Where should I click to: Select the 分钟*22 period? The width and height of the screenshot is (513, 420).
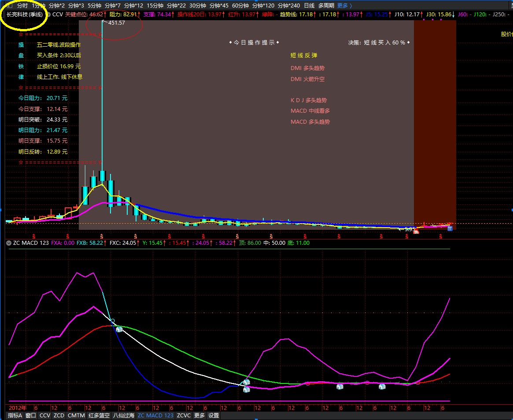tap(176, 6)
